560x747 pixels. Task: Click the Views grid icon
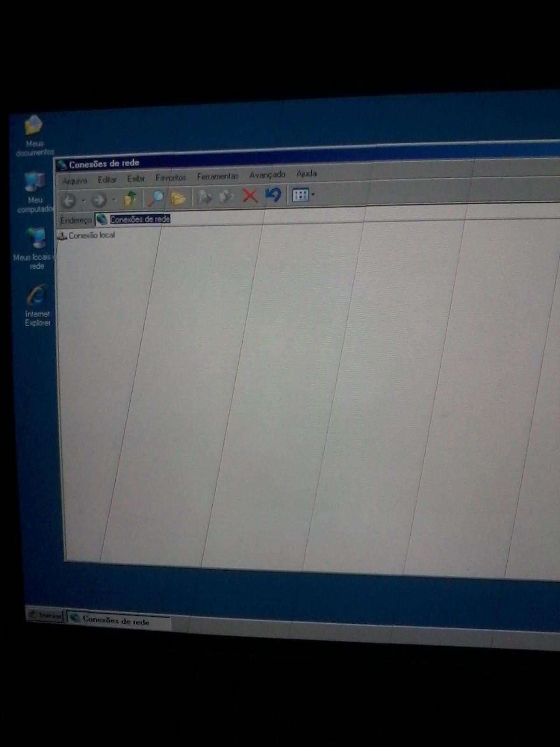coord(300,195)
